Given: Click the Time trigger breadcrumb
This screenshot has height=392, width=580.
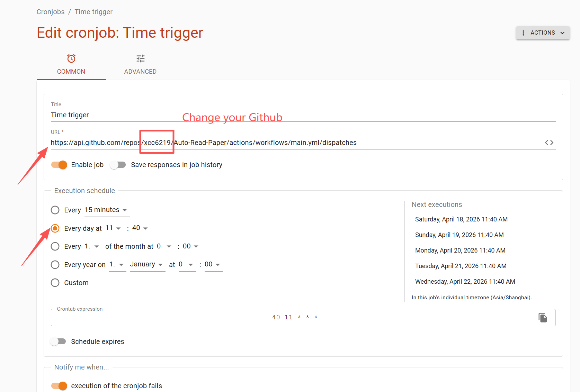Looking at the screenshot, I should tap(93, 12).
